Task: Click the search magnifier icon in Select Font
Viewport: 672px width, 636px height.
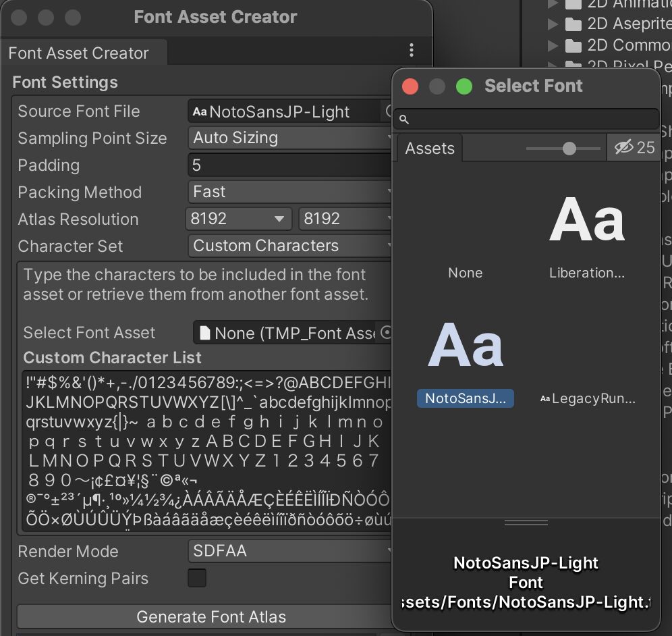Action: 404,120
